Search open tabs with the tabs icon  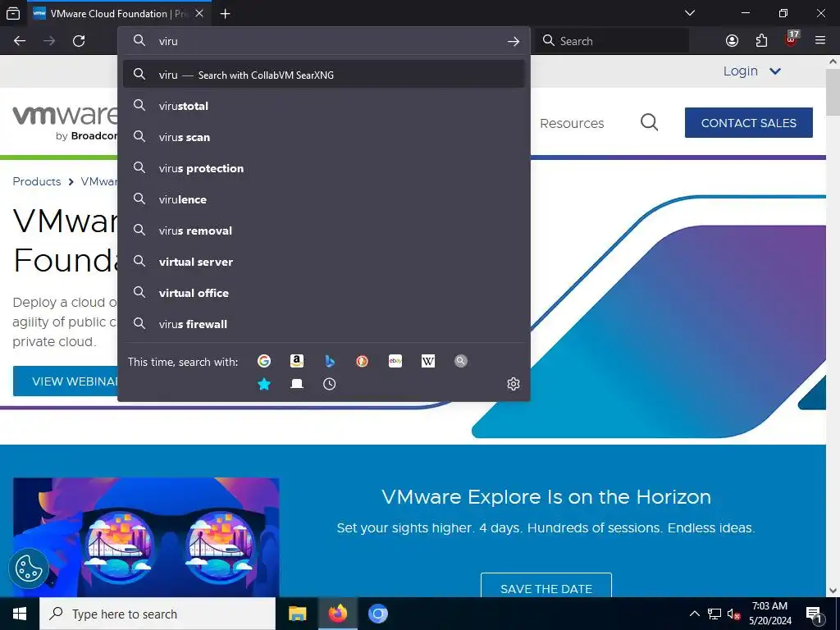click(x=297, y=384)
